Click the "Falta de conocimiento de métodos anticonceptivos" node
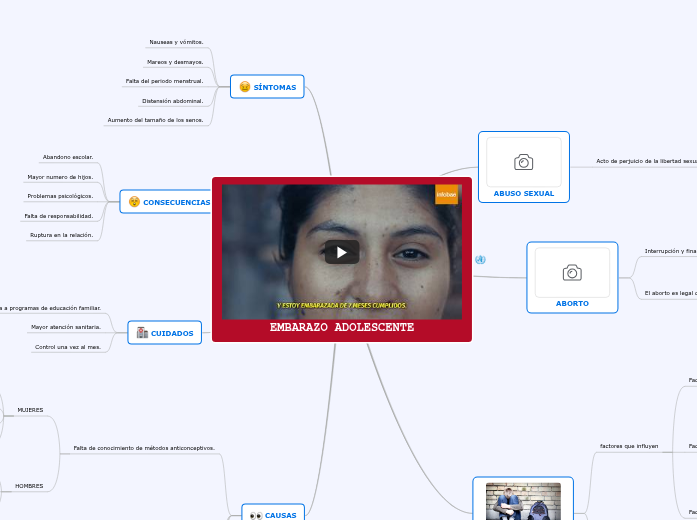The height and width of the screenshot is (520, 697). pyautogui.click(x=144, y=448)
